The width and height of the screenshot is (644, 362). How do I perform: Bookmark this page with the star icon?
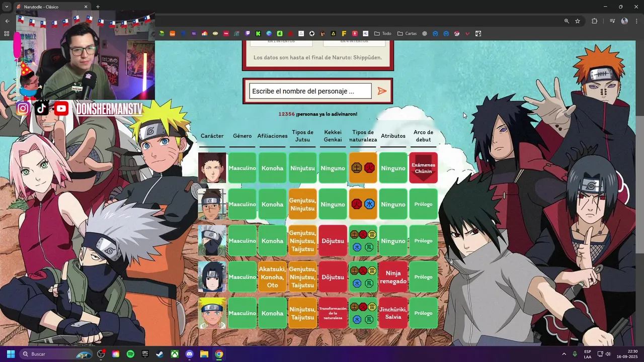point(578,21)
